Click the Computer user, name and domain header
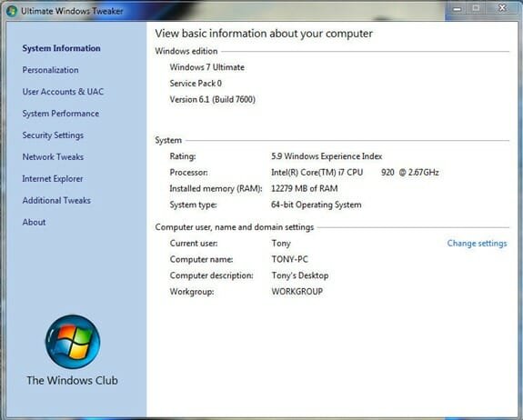 point(235,227)
